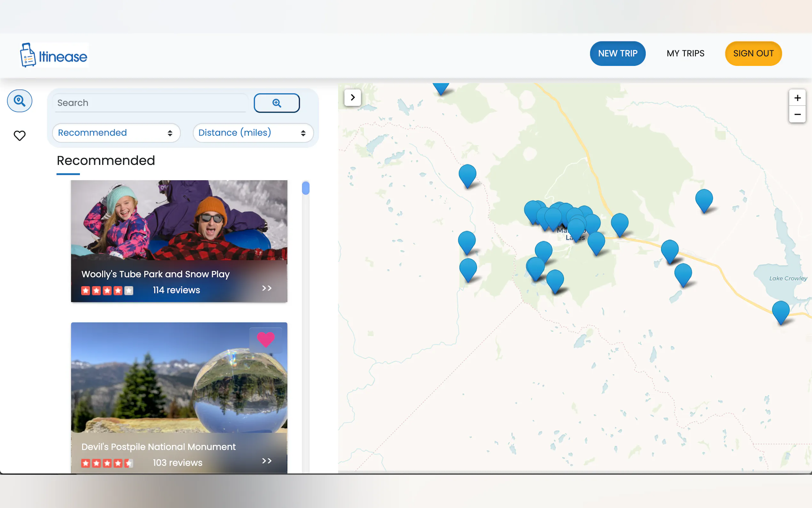Click the Itinease logo
The width and height of the screenshot is (812, 508).
[54, 55]
